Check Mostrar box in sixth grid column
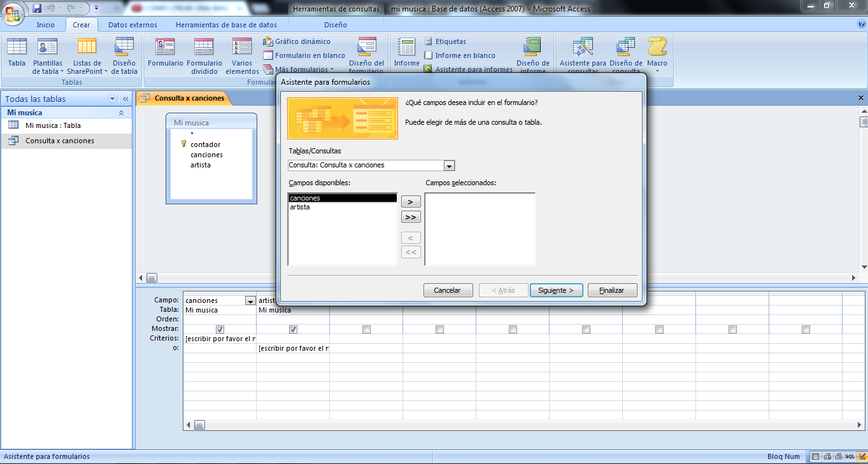 click(586, 329)
